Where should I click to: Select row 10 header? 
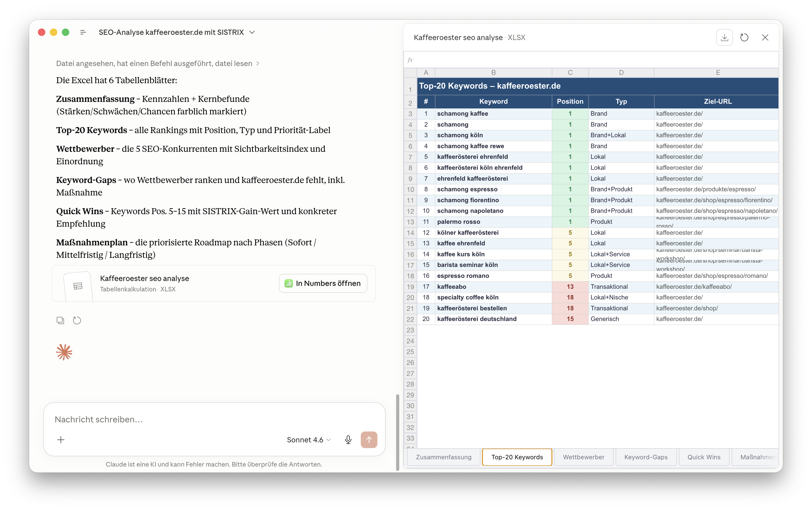(x=410, y=189)
